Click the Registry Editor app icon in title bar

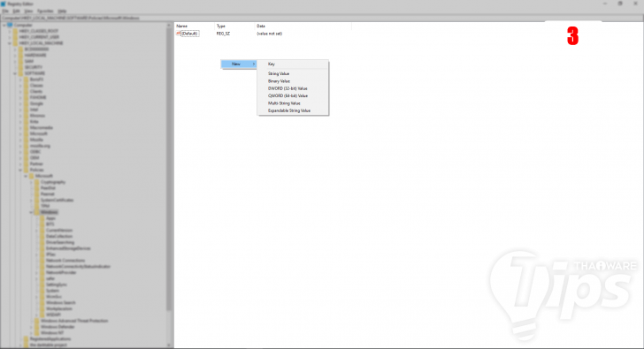pos(3,4)
